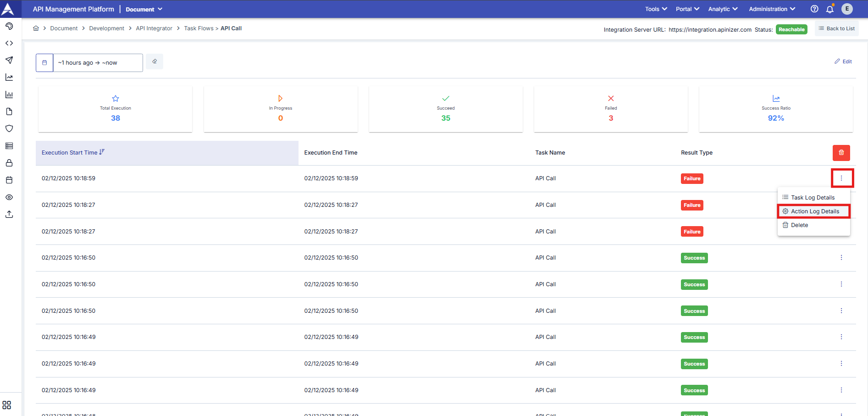Expand the Administration dropdown menu

click(772, 9)
